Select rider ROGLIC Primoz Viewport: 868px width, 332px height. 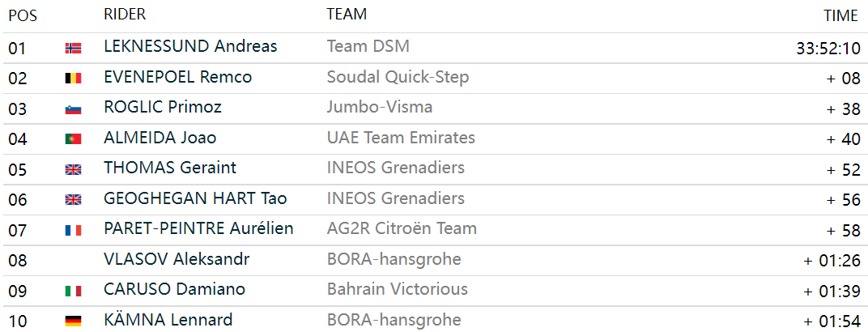click(x=163, y=107)
